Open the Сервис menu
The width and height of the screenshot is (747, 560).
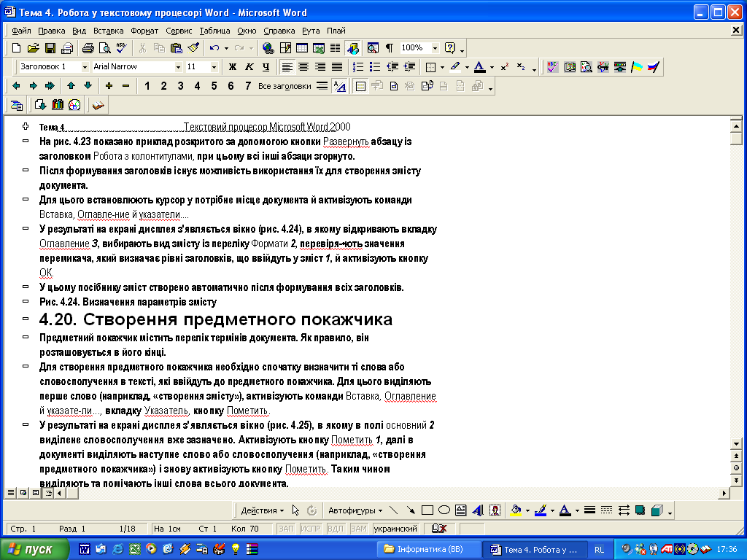pos(179,31)
